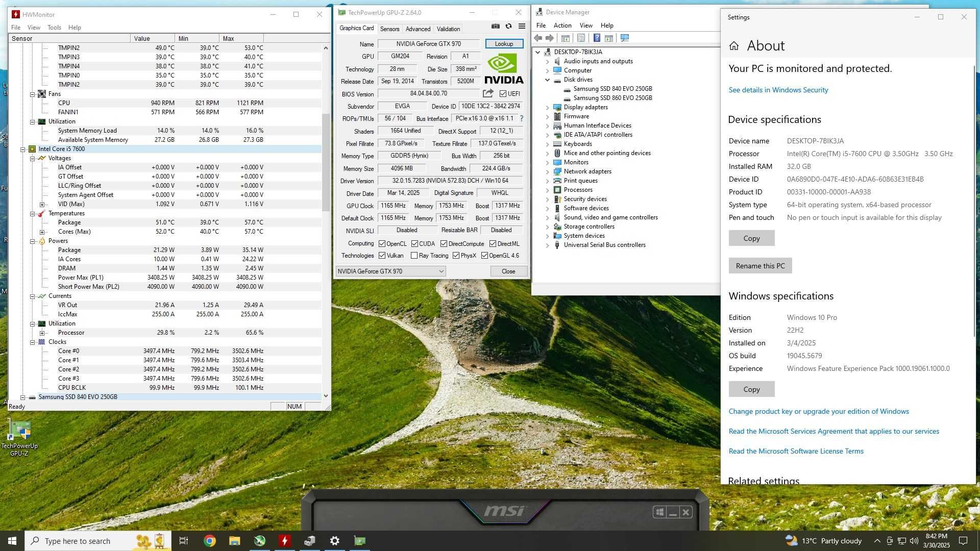The height and width of the screenshot is (551, 980).
Task: Click the Device Manager taskbar icon
Action: [310, 541]
